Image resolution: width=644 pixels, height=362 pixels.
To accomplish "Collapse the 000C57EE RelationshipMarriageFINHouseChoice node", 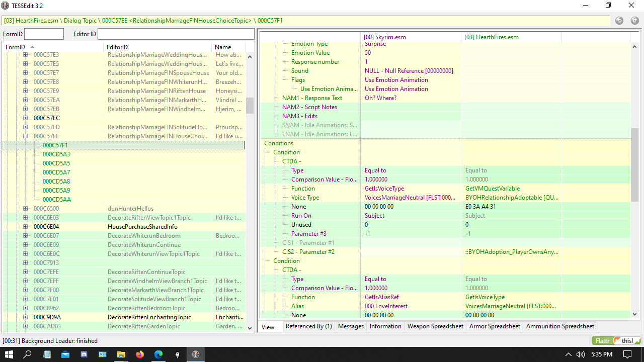I will coord(26,136).
